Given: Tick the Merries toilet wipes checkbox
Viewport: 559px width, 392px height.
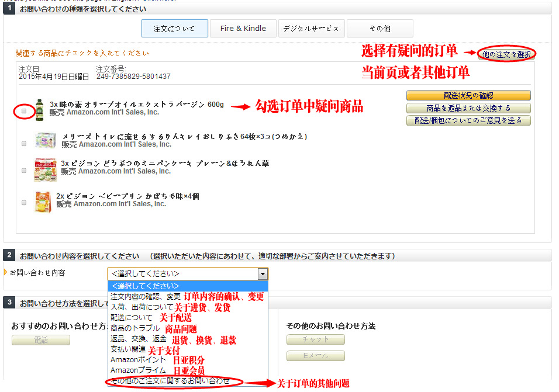Looking at the screenshot, I should click(24, 144).
